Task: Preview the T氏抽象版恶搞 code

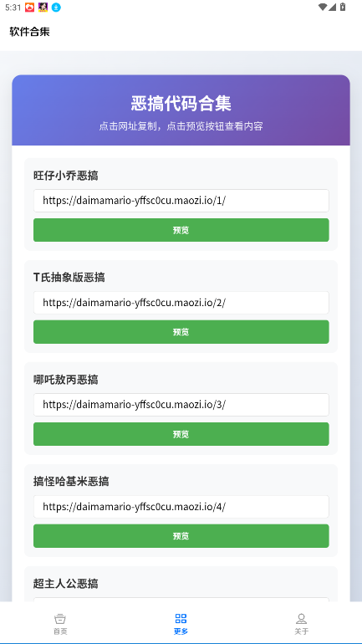Action: [x=181, y=332]
